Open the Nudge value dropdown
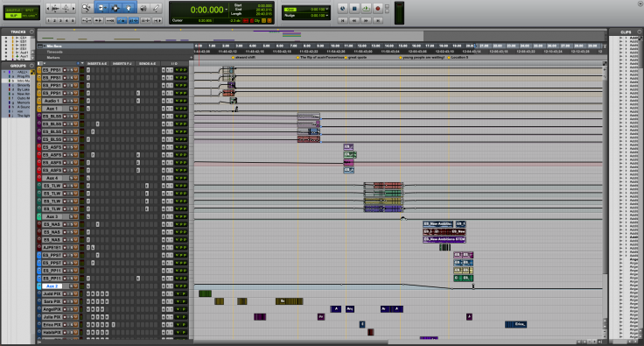The image size is (644, 346). (x=327, y=15)
